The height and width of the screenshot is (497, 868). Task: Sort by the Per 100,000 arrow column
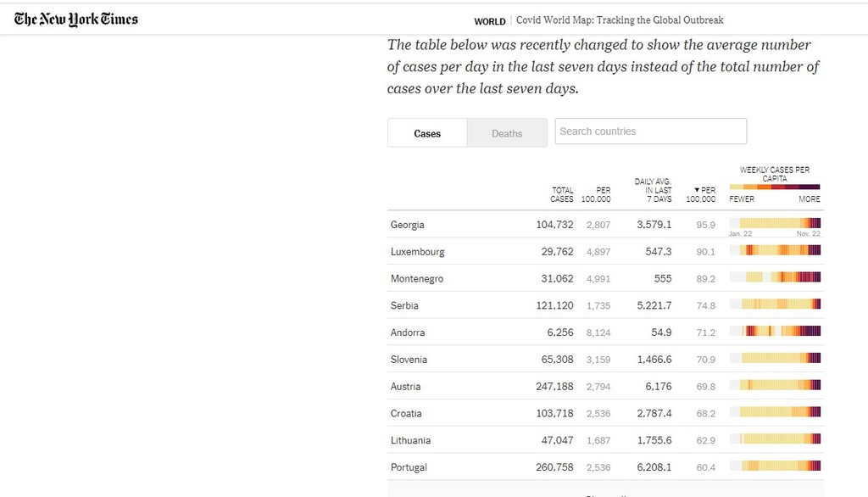(701, 194)
